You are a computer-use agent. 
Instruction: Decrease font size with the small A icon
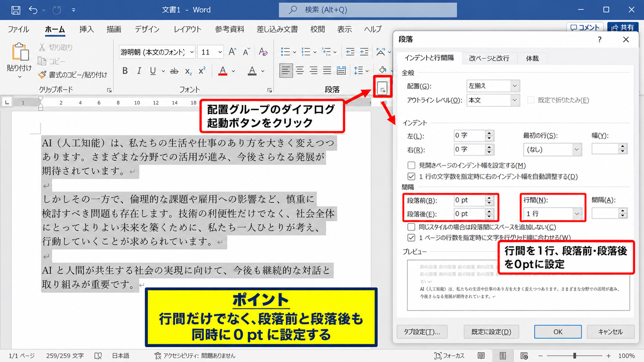[x=247, y=52]
